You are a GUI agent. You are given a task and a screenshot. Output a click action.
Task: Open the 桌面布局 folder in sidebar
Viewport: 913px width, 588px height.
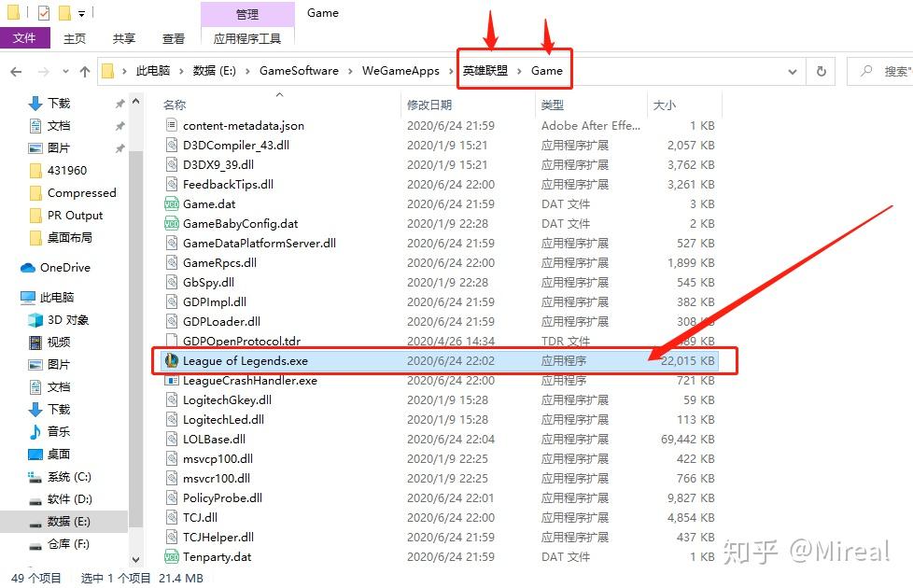point(69,237)
